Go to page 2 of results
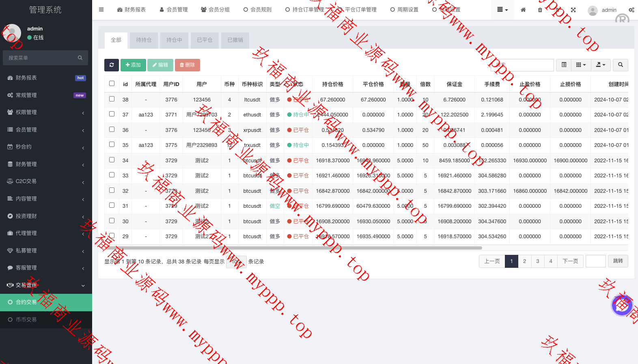 pos(524,261)
